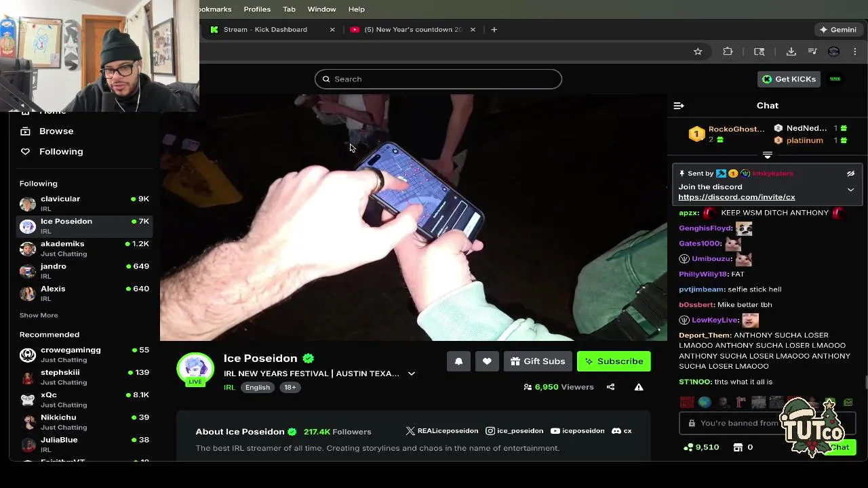868x488 pixels.
Task: Click the video player area
Action: point(414,218)
